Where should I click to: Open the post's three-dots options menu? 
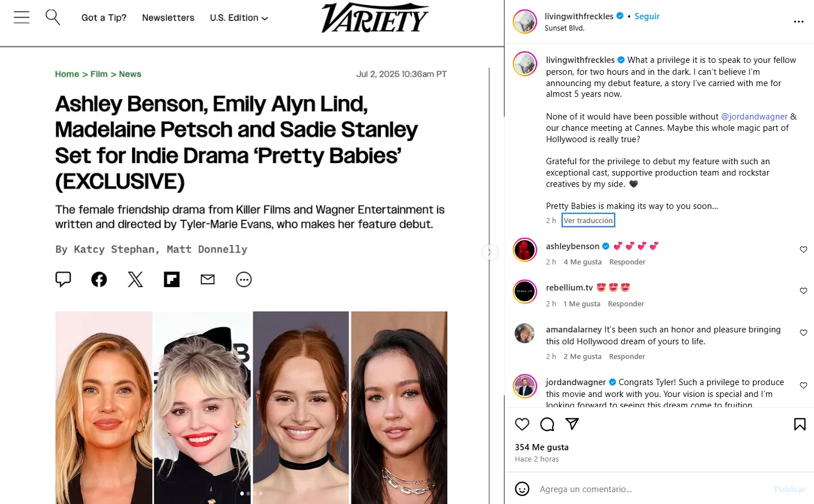[799, 22]
